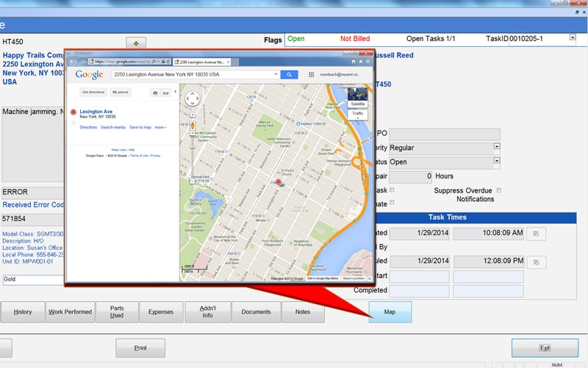
Task: Click the Directions link under Lexington Ave
Action: [x=88, y=127]
